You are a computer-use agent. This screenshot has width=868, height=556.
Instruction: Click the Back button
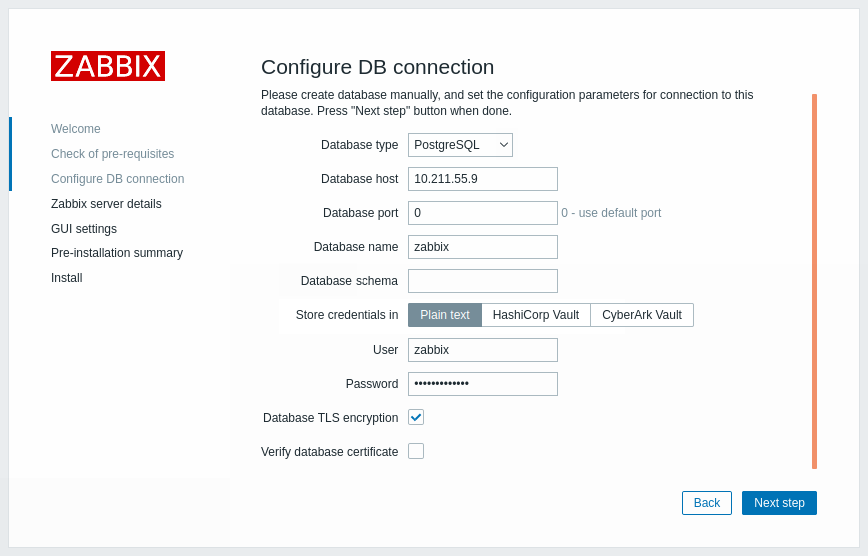click(706, 503)
